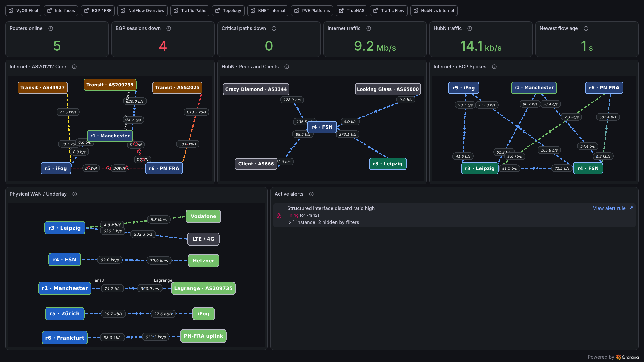Viewport: 644px width, 362px height.
Task: Select the Crazy Diamond AS3344 node
Action: [256, 89]
